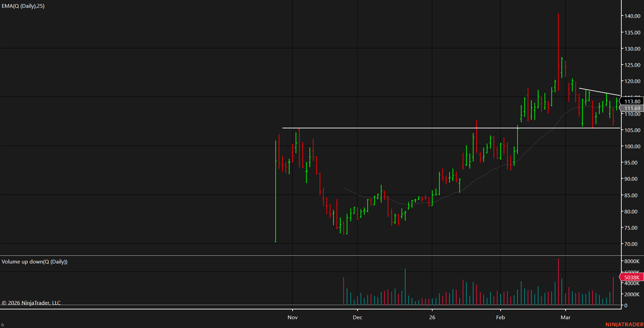Select the horizontal white line near 105.00
Image resolution: width=644 pixels, height=328 pixels.
tap(451, 128)
